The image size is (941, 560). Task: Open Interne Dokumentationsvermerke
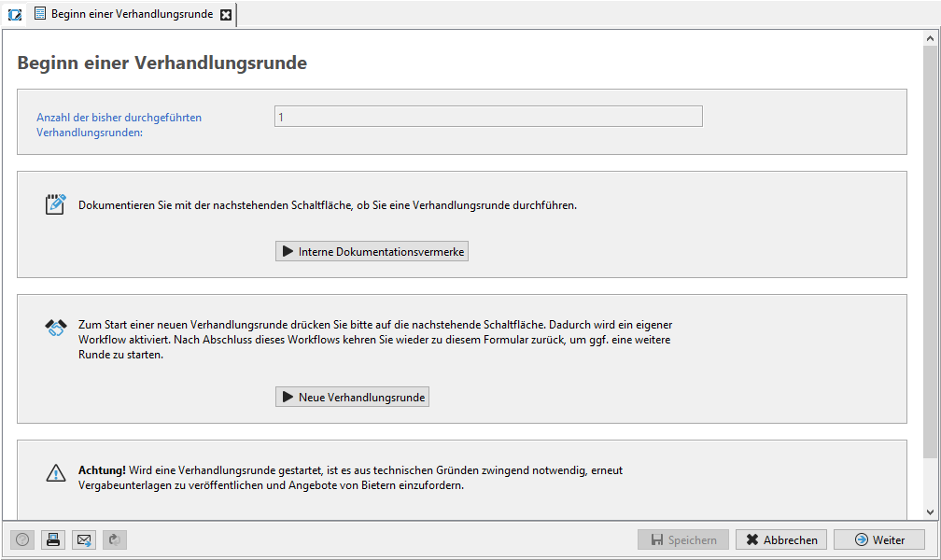click(372, 252)
